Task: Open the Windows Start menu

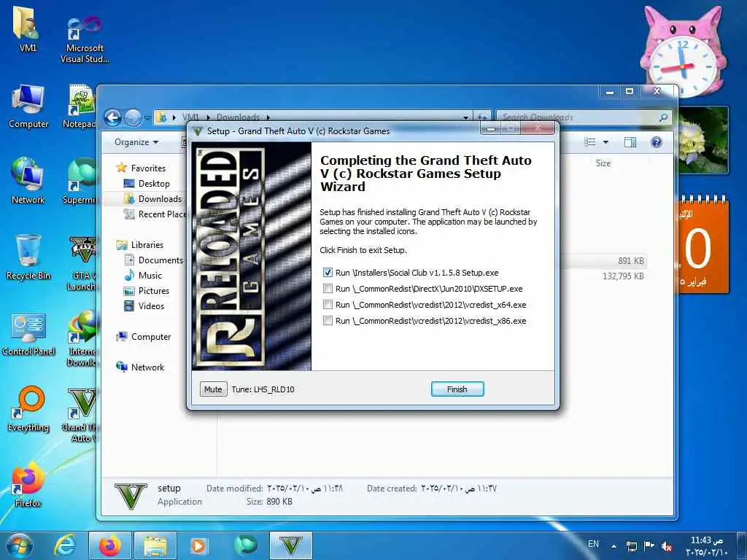Action: (20, 545)
